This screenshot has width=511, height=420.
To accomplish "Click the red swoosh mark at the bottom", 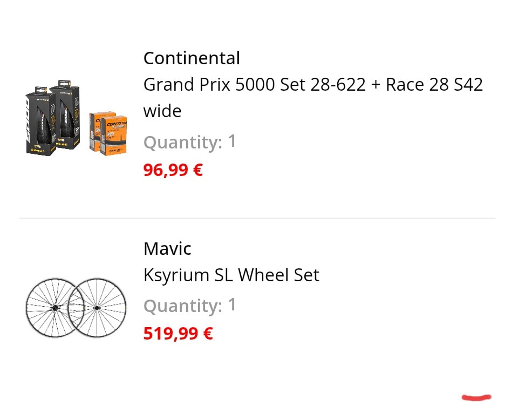I will point(476,397).
